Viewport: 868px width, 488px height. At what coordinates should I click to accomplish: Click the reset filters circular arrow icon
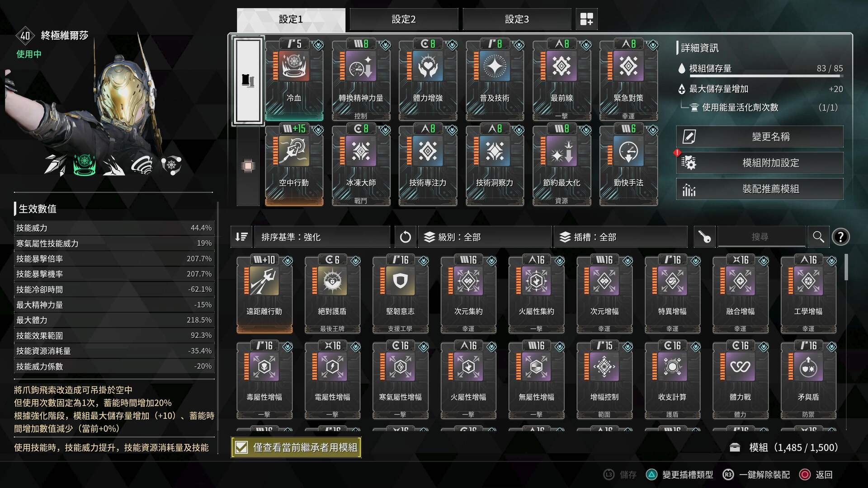point(405,237)
